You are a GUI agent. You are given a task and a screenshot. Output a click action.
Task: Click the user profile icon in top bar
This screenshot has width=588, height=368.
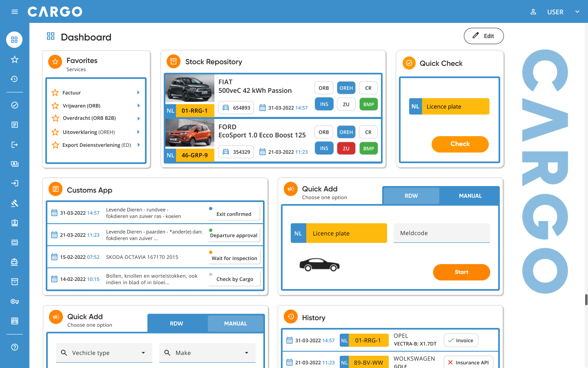click(533, 11)
